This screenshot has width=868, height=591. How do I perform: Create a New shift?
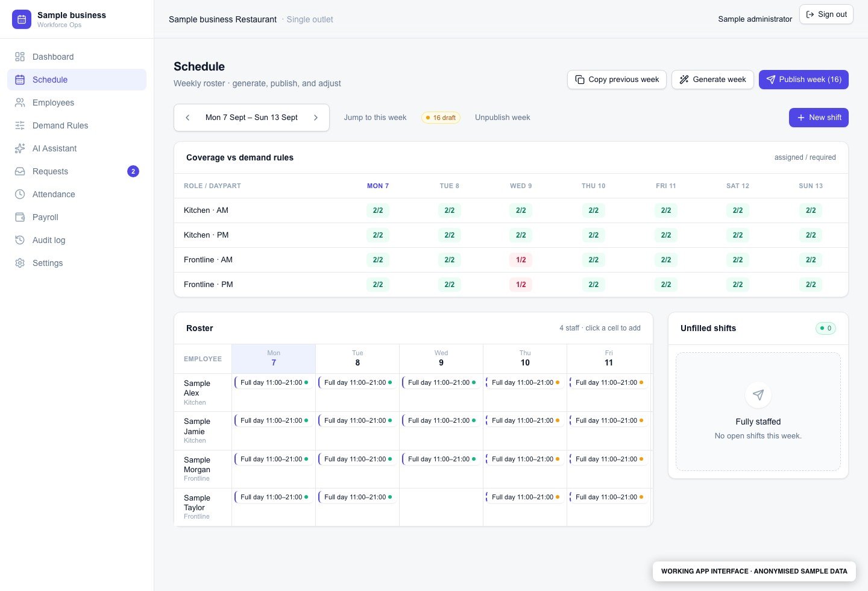point(819,118)
